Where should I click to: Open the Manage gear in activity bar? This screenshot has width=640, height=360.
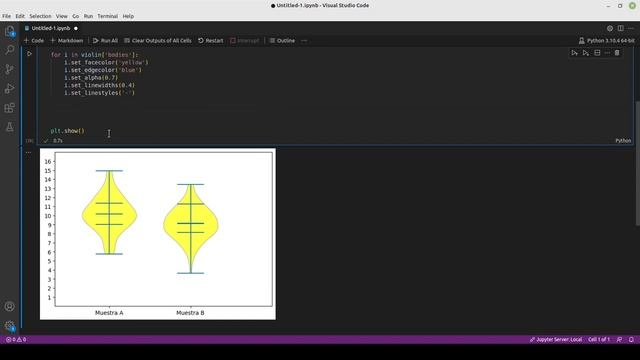tap(9, 326)
